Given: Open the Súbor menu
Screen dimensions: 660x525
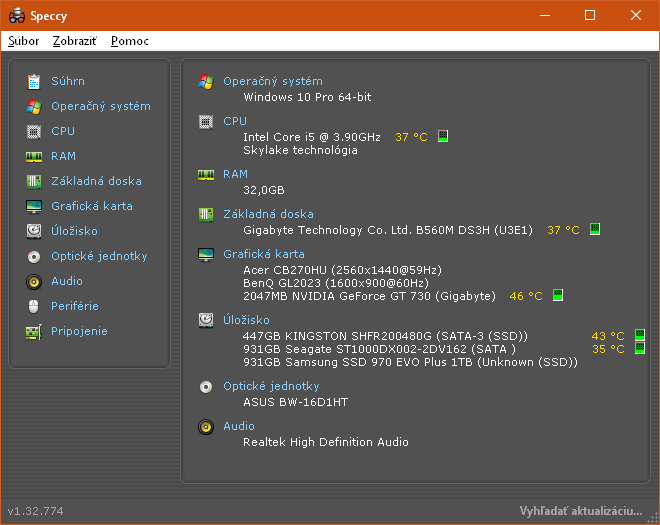Looking at the screenshot, I should (23, 41).
